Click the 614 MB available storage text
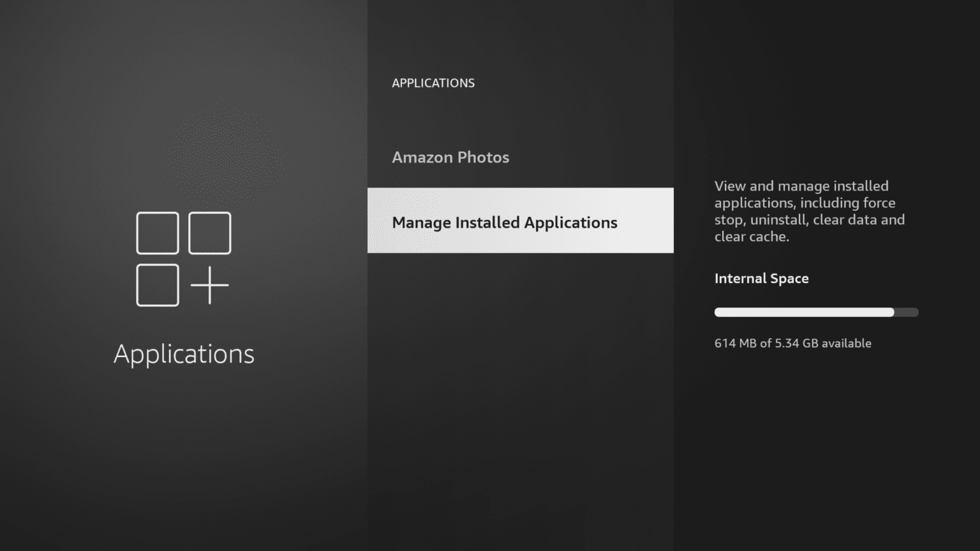980x551 pixels. tap(792, 343)
